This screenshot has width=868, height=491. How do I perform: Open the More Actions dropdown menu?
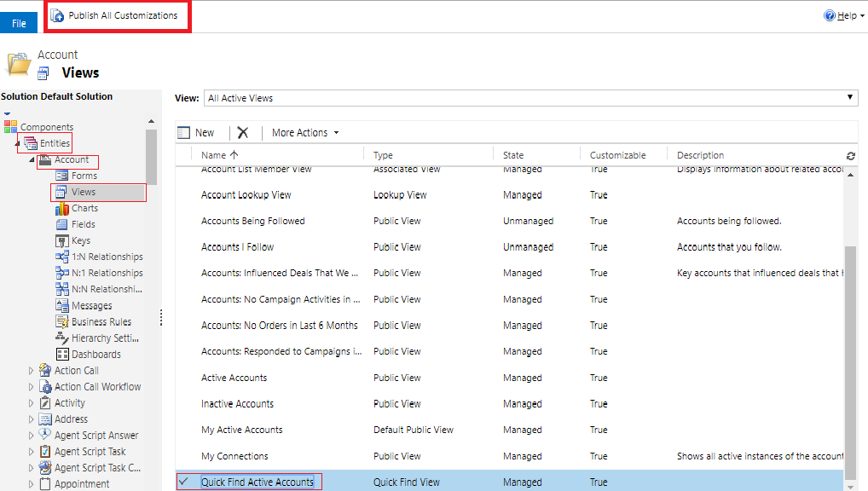click(x=305, y=132)
